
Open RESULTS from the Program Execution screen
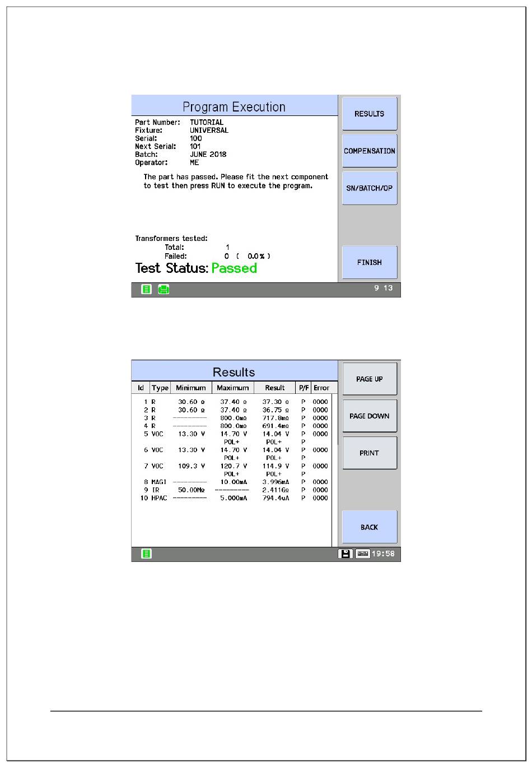coord(370,114)
